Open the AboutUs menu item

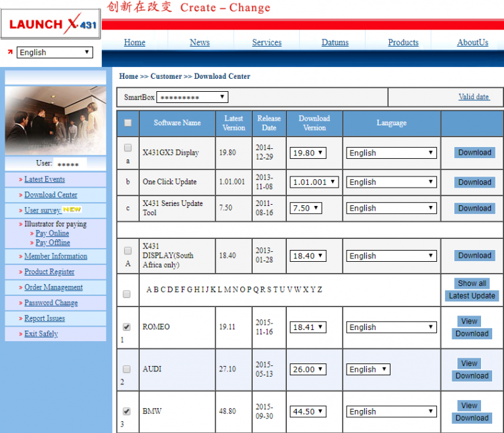point(472,43)
